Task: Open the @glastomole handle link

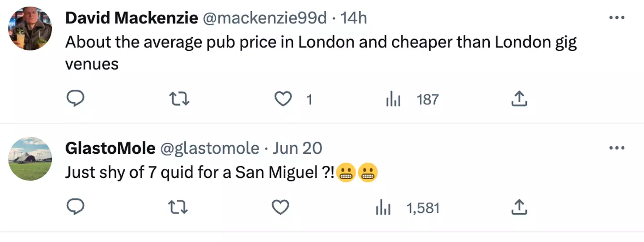Action: (209, 148)
